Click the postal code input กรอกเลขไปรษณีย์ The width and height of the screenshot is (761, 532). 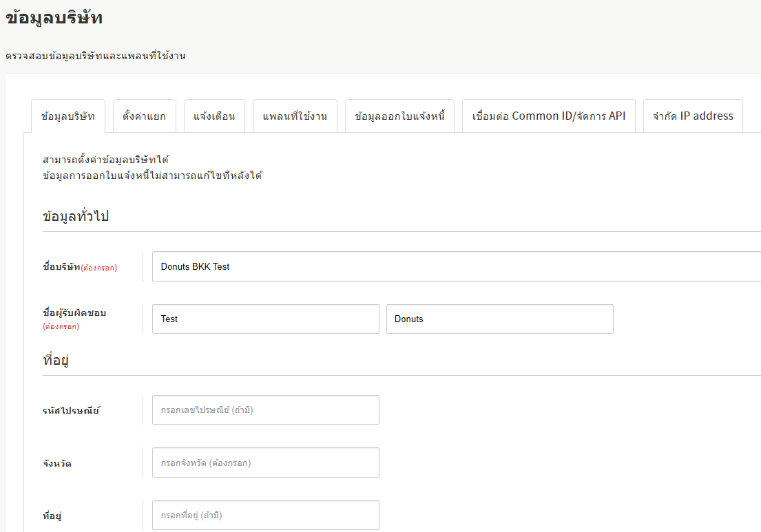[x=265, y=410]
